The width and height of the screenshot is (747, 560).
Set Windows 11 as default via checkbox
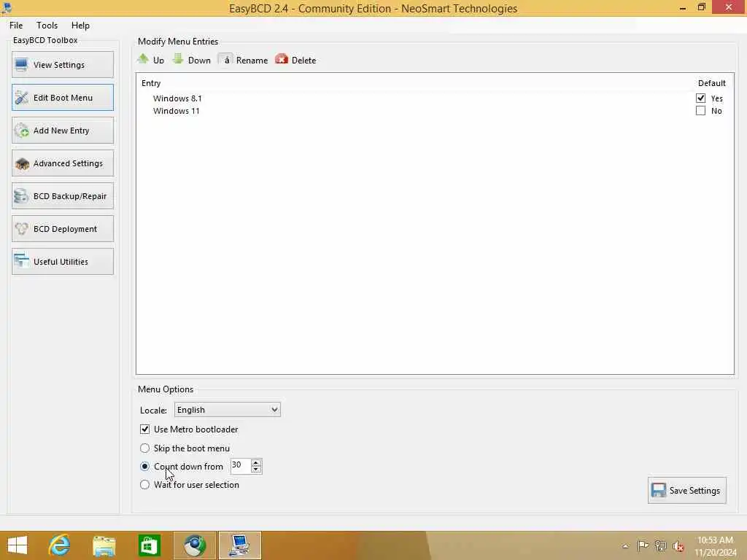[700, 111]
